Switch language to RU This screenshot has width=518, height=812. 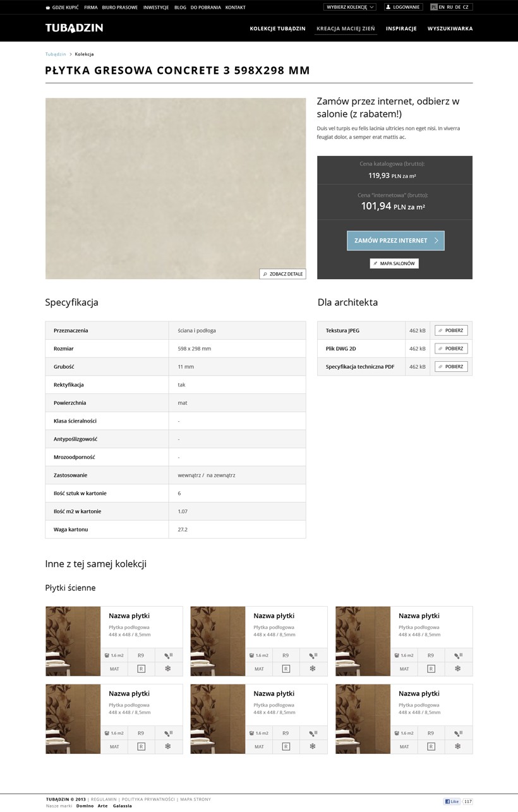coord(450,7)
